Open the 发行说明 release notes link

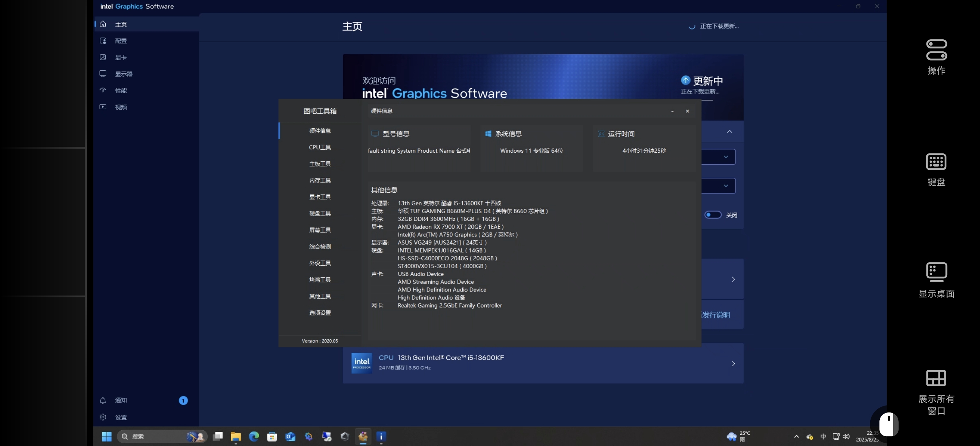[716, 315]
